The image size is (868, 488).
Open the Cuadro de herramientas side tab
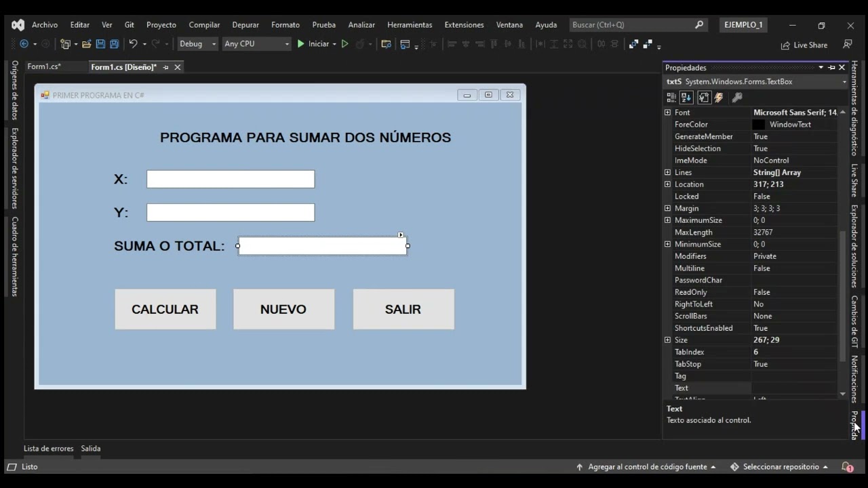pos(14,256)
